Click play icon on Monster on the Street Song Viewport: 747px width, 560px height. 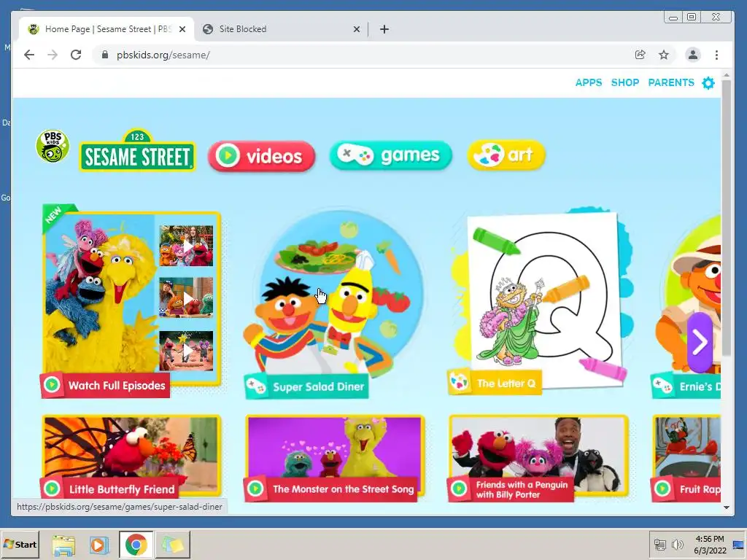pyautogui.click(x=255, y=488)
